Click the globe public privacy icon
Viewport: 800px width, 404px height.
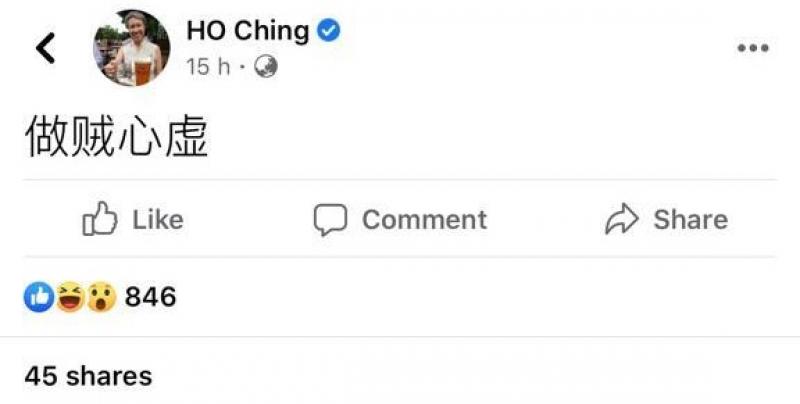tap(265, 67)
